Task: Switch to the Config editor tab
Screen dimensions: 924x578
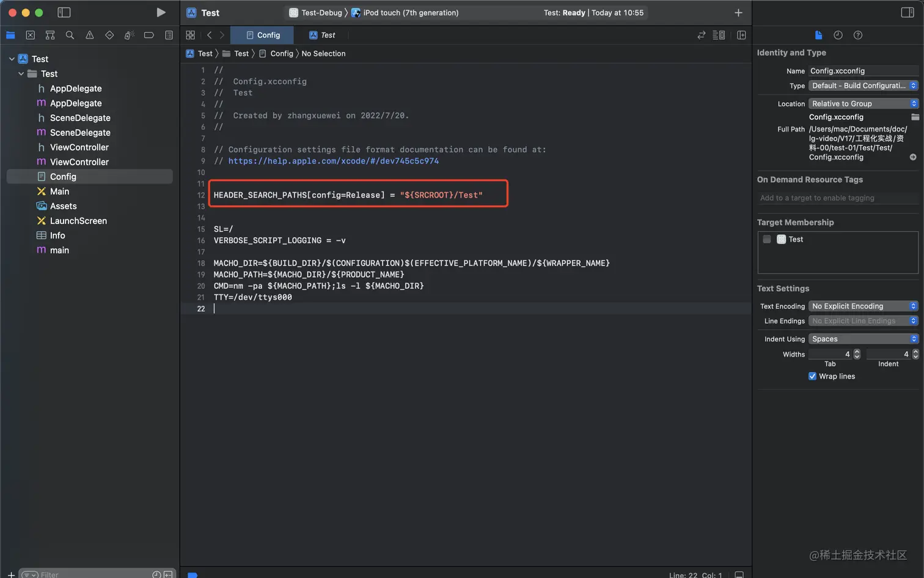Action: click(263, 35)
